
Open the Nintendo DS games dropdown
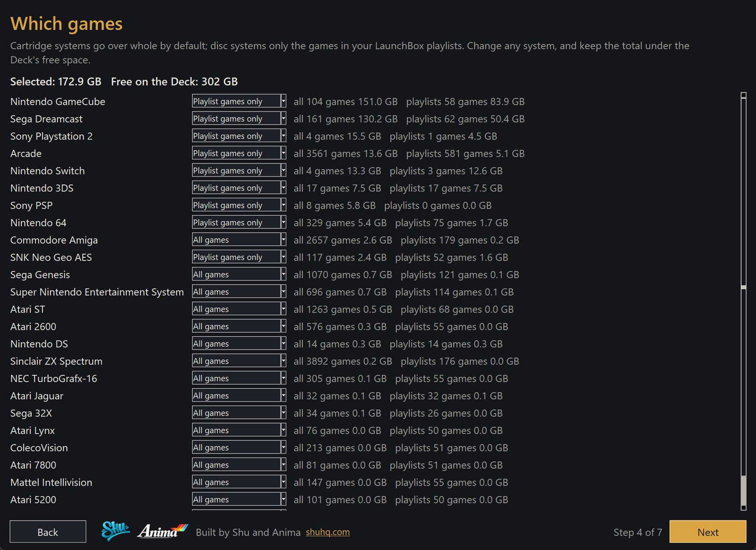pos(239,344)
